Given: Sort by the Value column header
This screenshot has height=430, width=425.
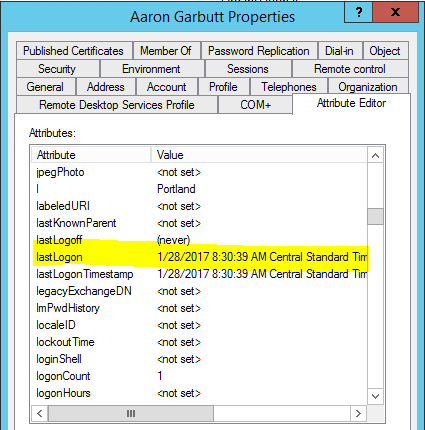Looking at the screenshot, I should pos(259,155).
